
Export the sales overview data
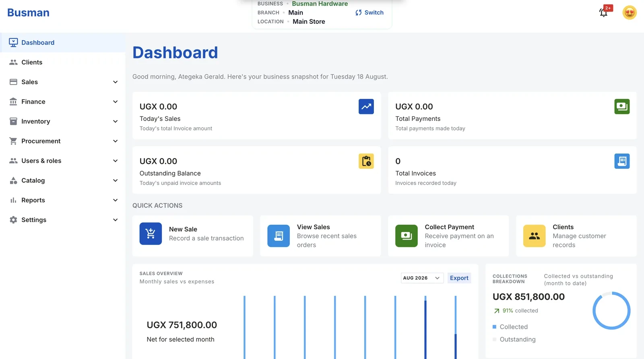(x=459, y=278)
